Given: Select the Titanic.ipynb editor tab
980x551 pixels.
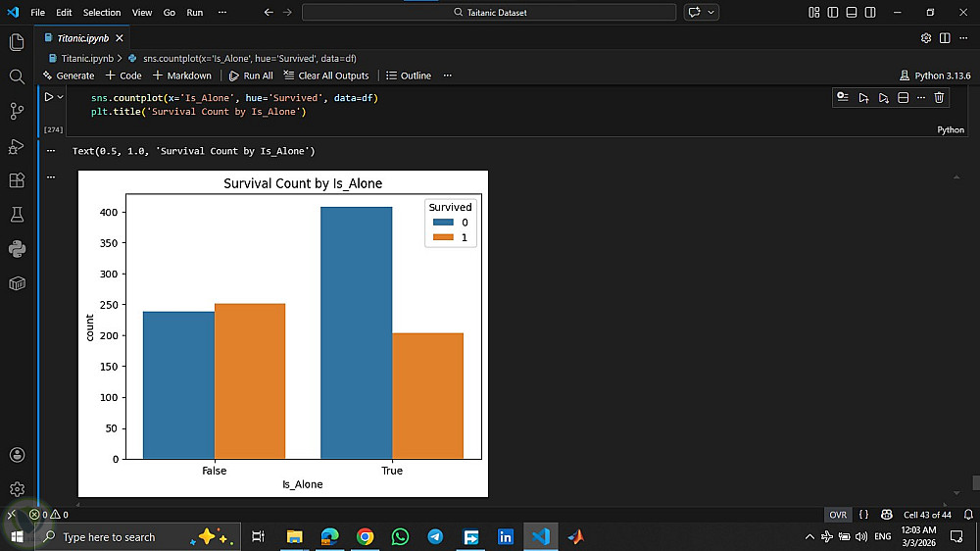Looking at the screenshot, I should [82, 38].
